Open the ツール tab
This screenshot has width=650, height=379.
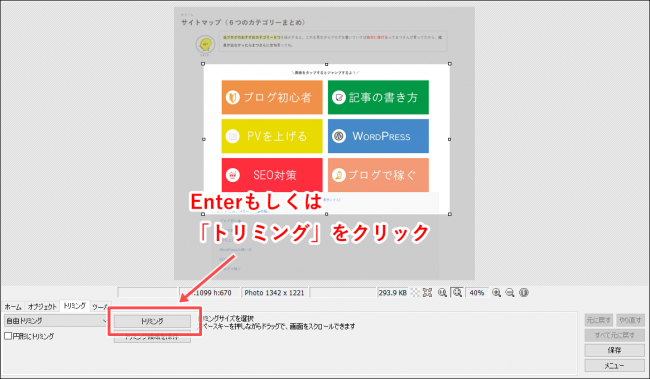(100, 307)
